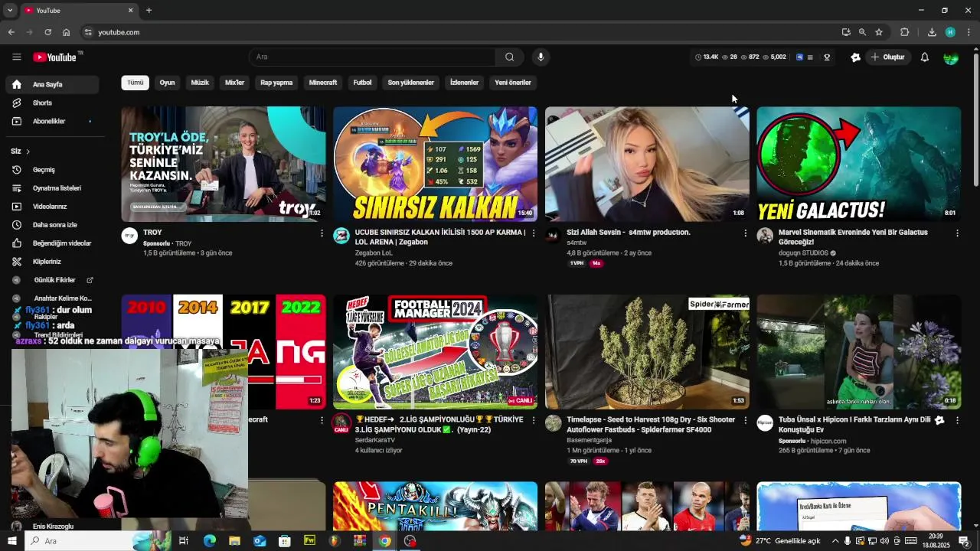Open the YouTube account avatar menu
Viewport: 980px width, 551px height.
(951, 57)
